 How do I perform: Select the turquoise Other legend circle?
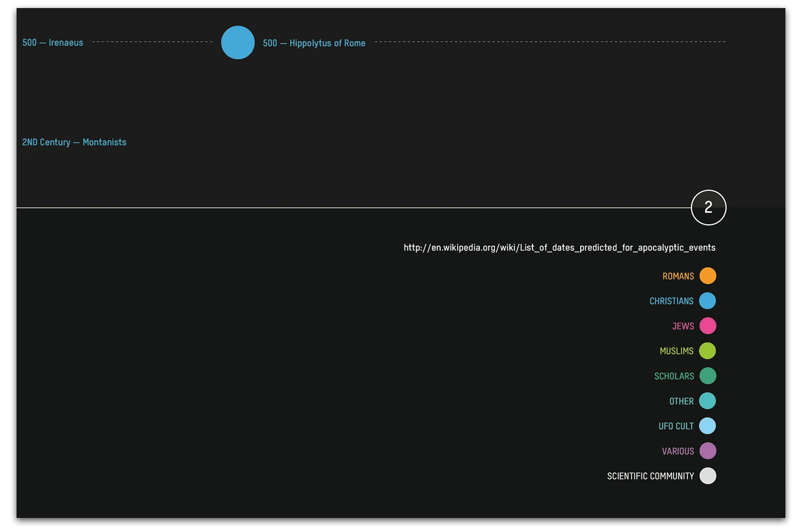pos(708,401)
